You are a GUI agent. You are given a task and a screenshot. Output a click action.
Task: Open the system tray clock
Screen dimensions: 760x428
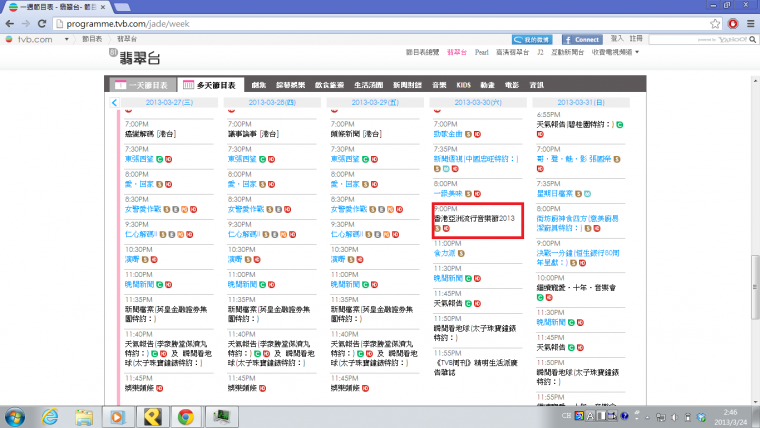point(730,417)
